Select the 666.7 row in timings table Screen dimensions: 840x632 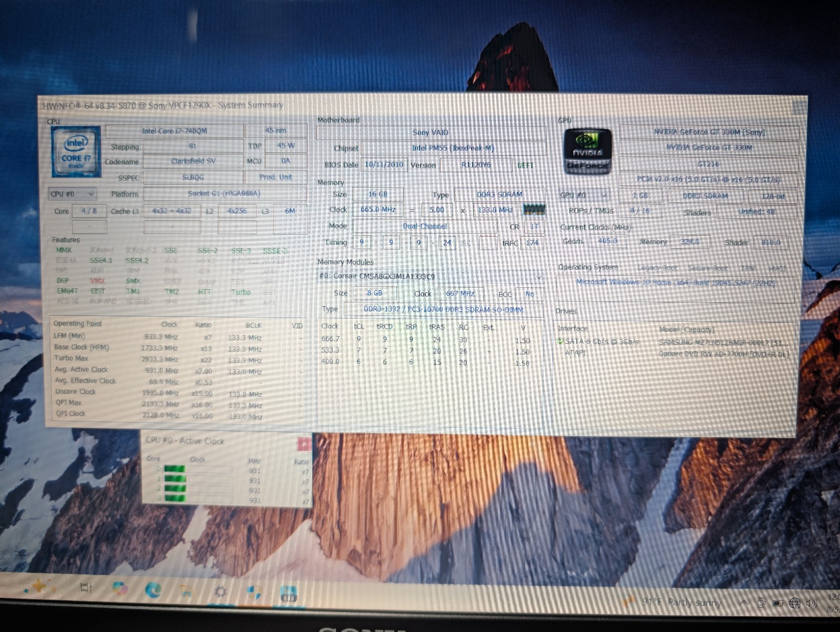coord(426,340)
